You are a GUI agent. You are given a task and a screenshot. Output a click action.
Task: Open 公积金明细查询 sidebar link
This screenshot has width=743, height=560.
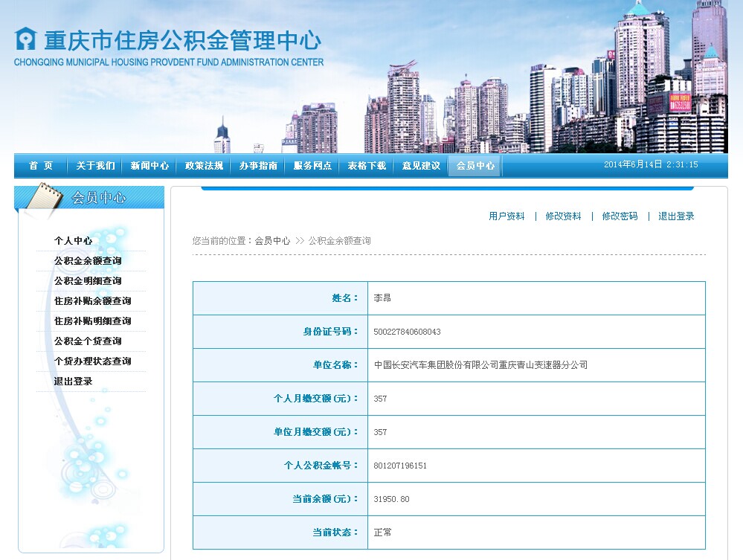click(88, 281)
